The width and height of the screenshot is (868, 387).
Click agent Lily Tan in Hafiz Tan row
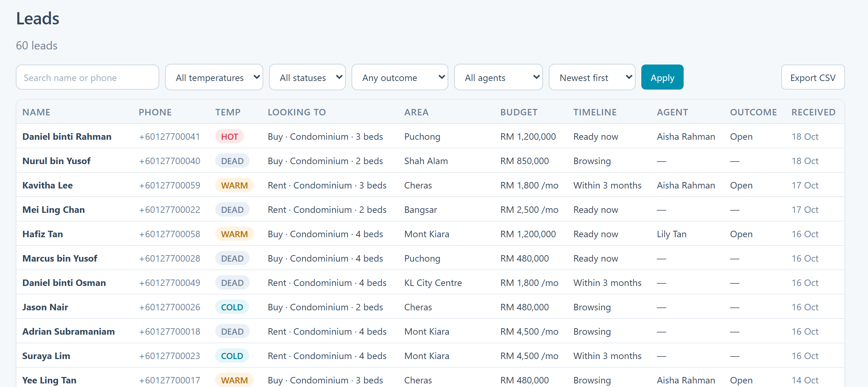click(x=671, y=234)
